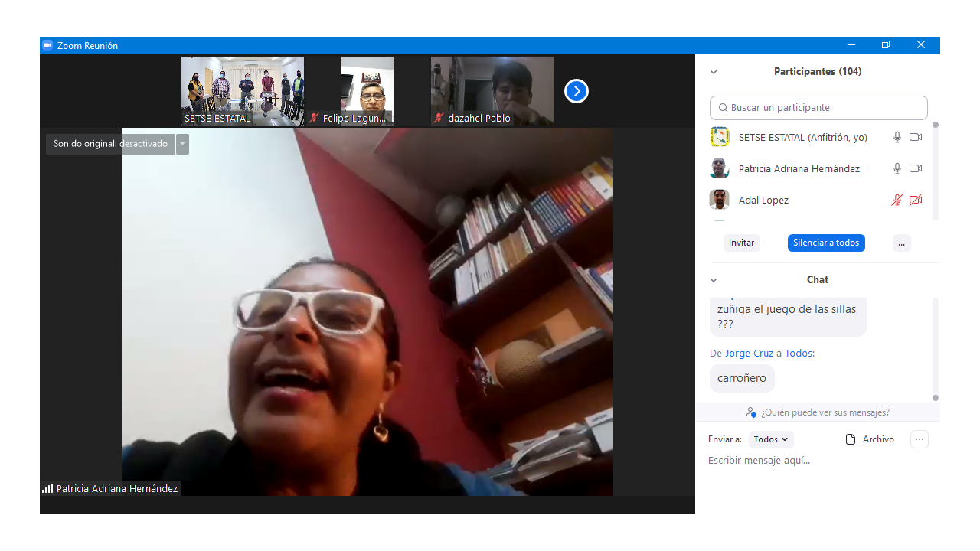Click SETSE ESTATAL's avatar in the participants list
The image size is (980, 551).
click(x=720, y=137)
